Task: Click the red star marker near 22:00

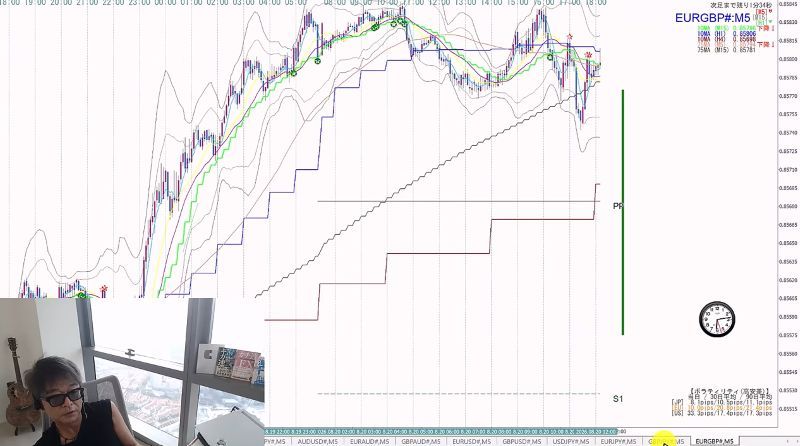Action: (x=104, y=289)
